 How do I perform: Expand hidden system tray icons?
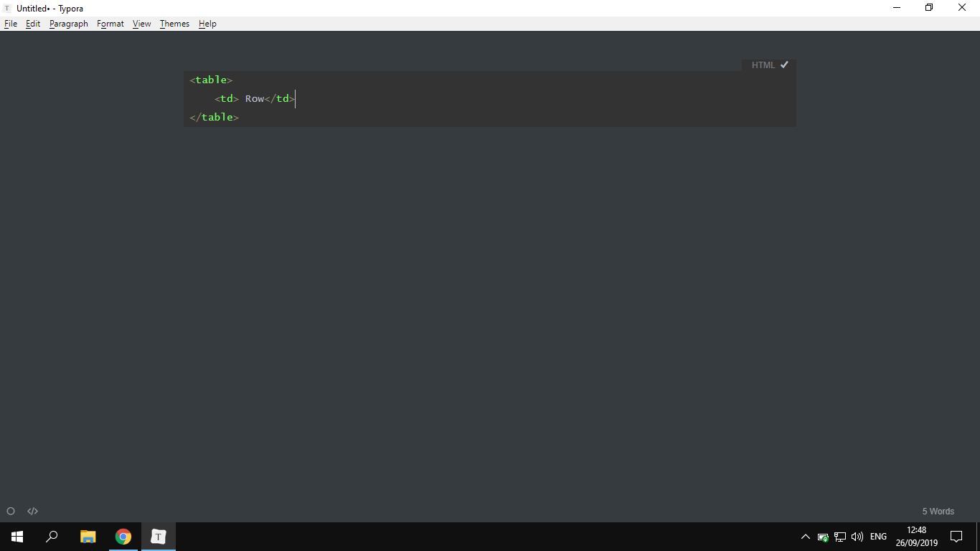pos(805,536)
